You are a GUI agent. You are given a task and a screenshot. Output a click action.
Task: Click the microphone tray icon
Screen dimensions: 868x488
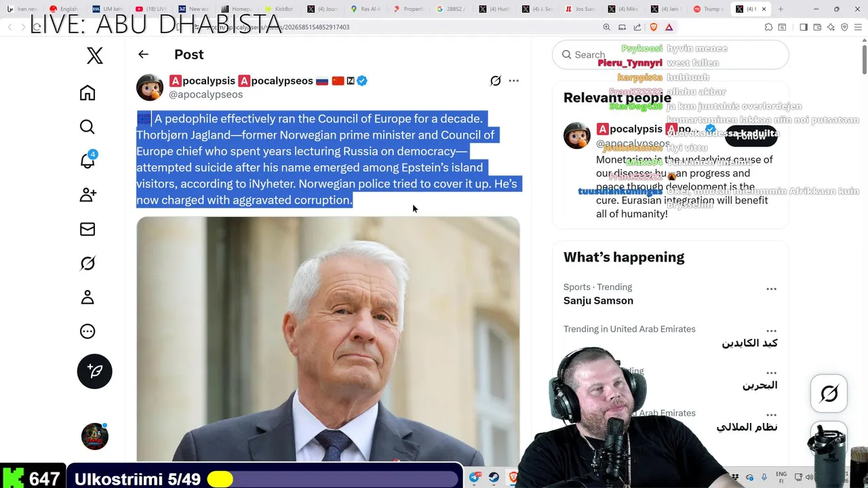pyautogui.click(x=764, y=477)
